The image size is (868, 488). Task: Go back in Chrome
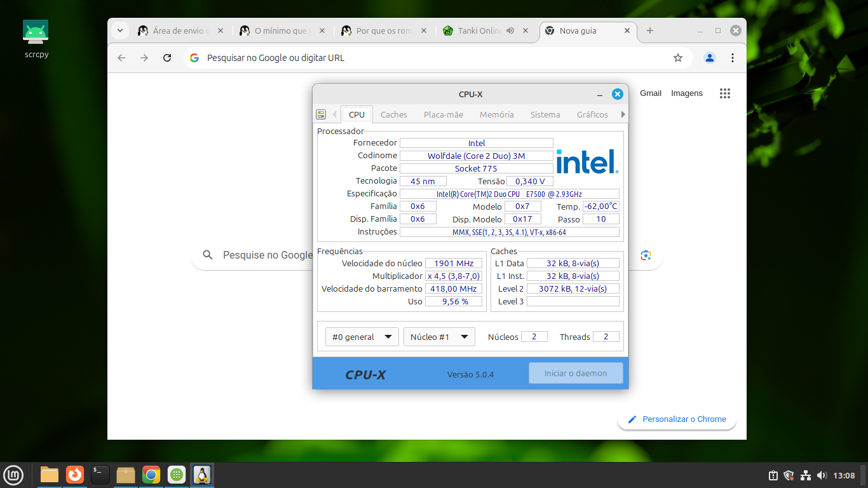pos(121,58)
